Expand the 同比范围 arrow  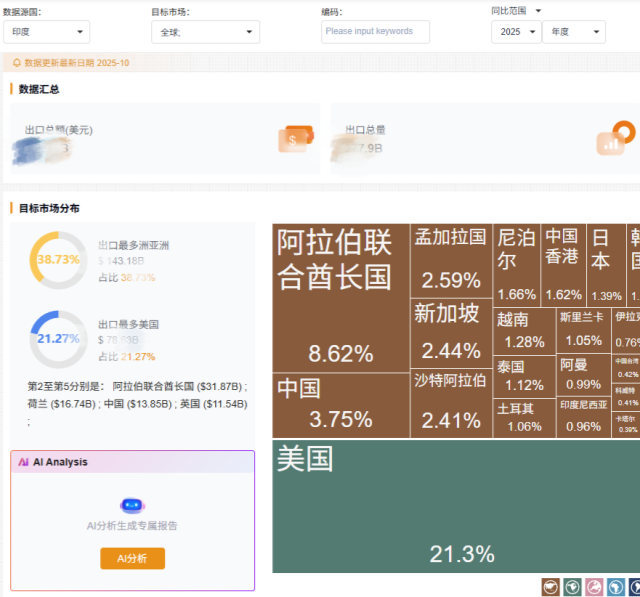click(538, 11)
